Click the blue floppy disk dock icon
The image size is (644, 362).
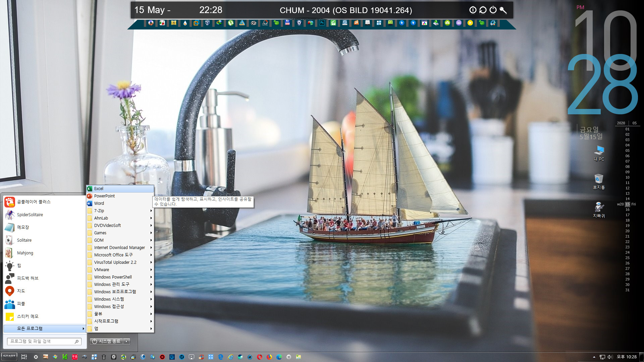[287, 23]
